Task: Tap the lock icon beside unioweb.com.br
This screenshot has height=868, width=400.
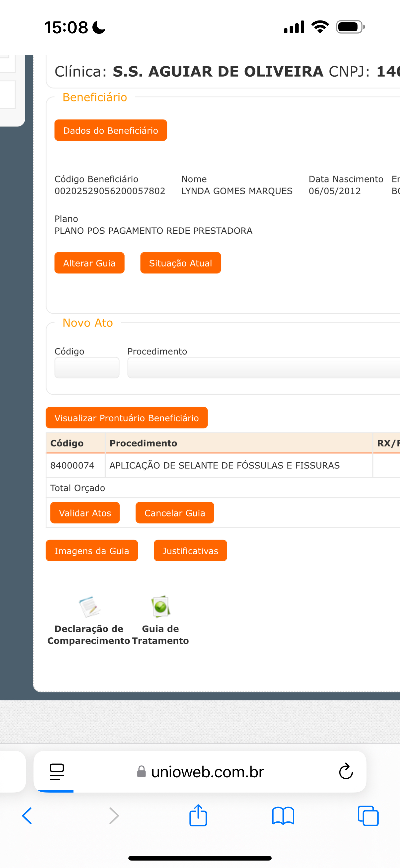Action: pos(141,772)
